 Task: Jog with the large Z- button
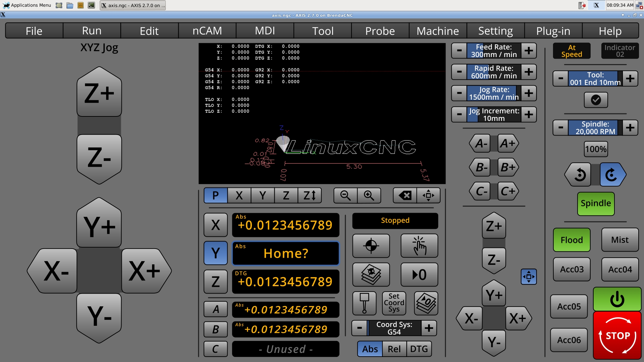point(99,159)
